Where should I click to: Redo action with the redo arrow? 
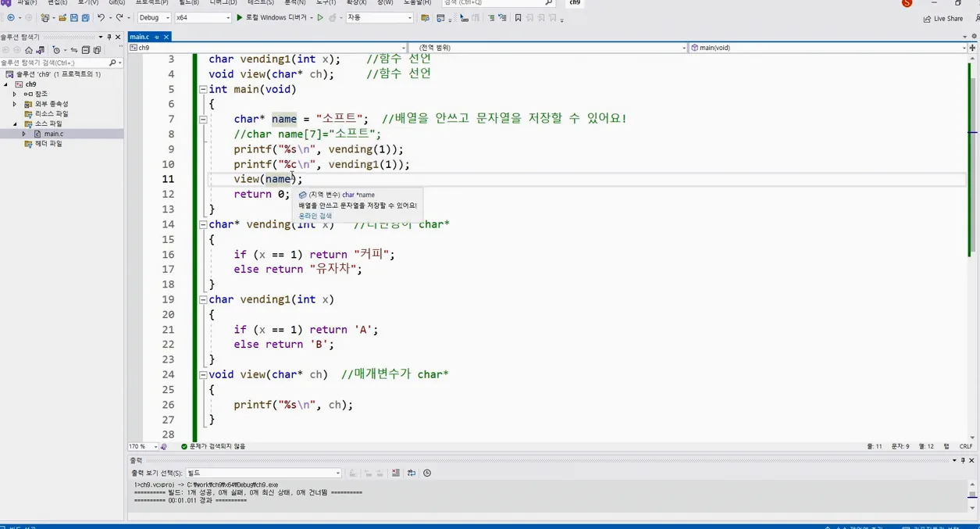(119, 17)
